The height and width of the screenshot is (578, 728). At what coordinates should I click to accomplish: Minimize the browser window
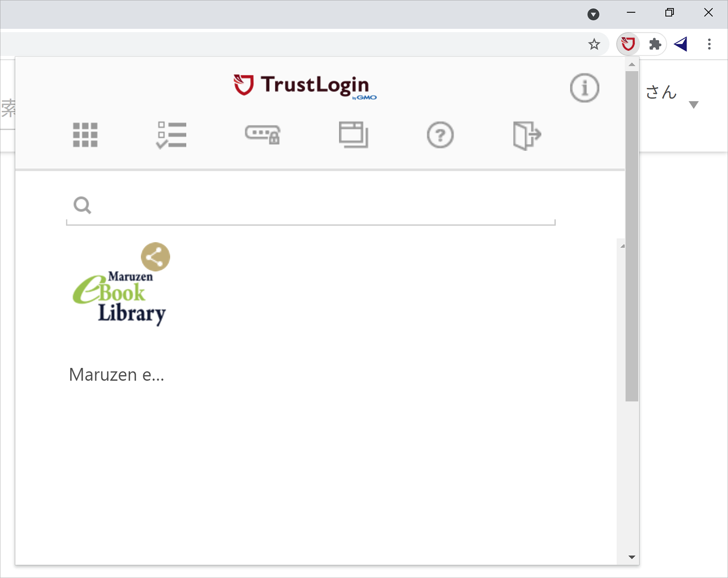point(631,13)
